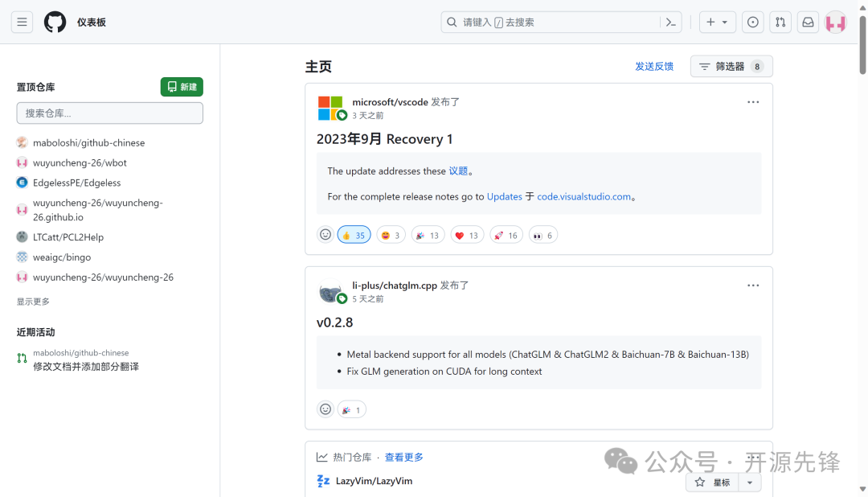Open the li-plus/chatglm.cpp repository link
Viewport: 868px width, 497px height.
pos(395,285)
